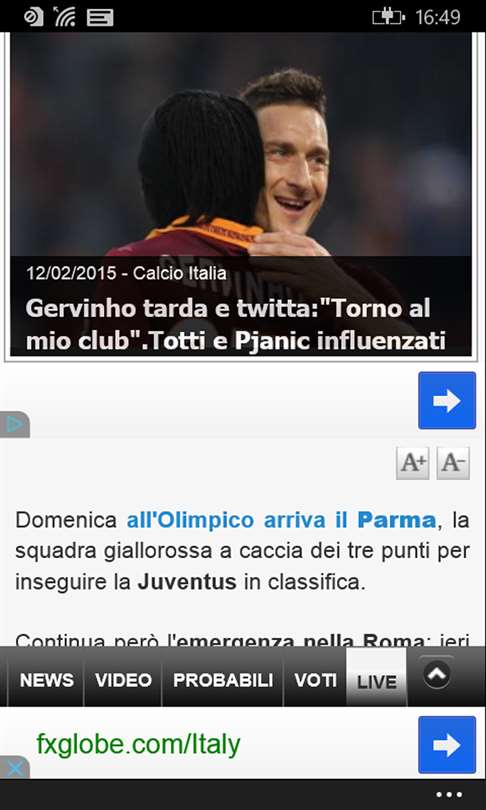Switch to the VIDEO tab
The width and height of the screenshot is (486, 810).
tap(123, 680)
